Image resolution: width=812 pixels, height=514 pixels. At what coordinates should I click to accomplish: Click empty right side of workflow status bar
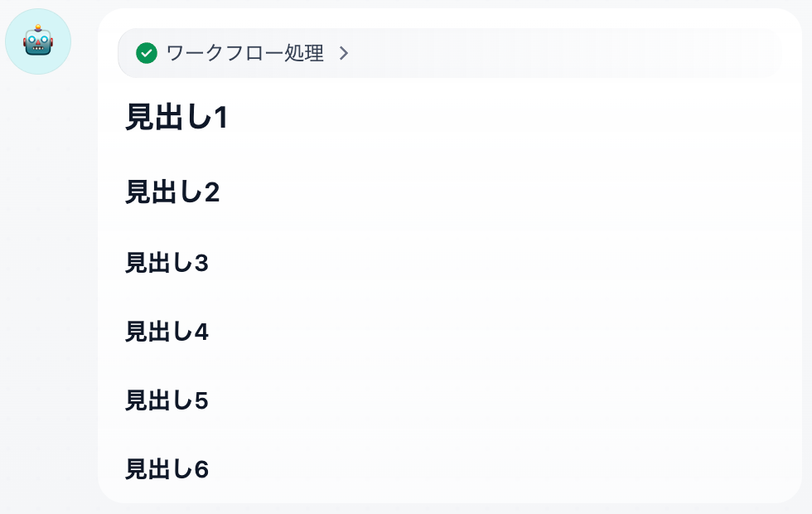pos(580,53)
